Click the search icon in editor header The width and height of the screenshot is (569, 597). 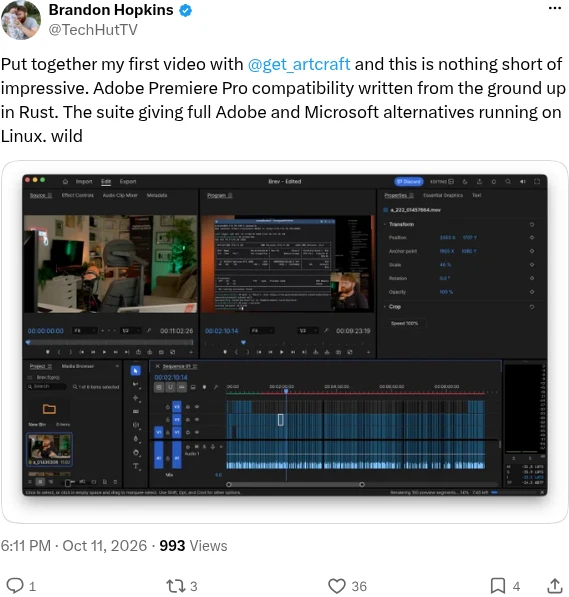coord(508,182)
